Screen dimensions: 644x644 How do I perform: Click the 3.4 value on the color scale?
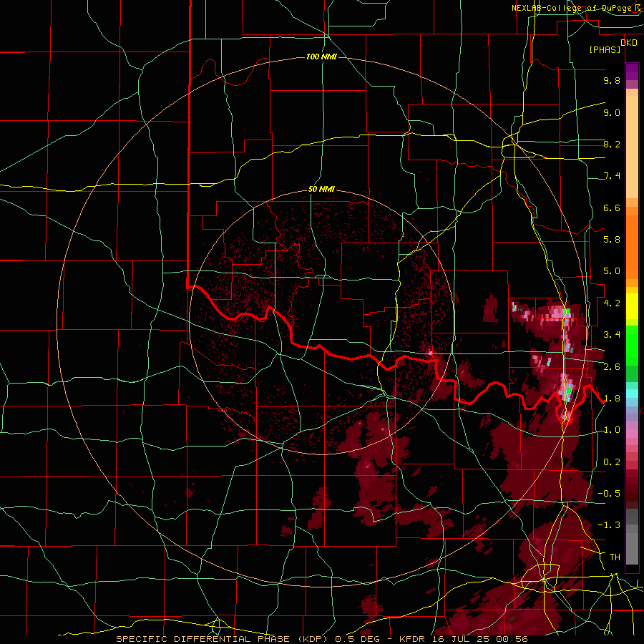(x=612, y=335)
